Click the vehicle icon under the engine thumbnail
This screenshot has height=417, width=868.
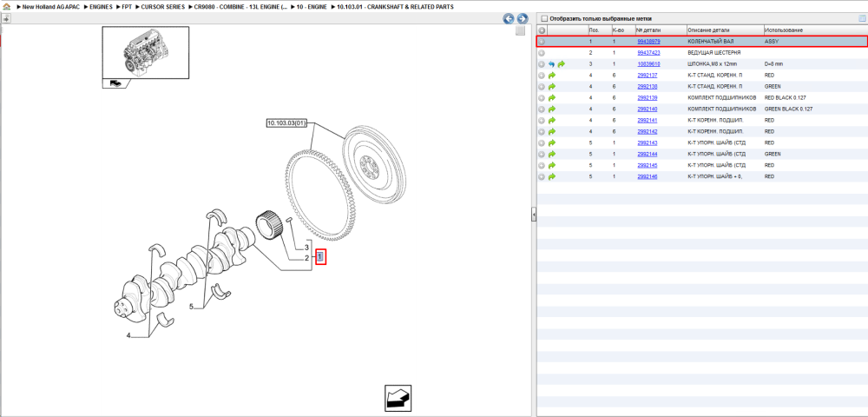coord(114,83)
